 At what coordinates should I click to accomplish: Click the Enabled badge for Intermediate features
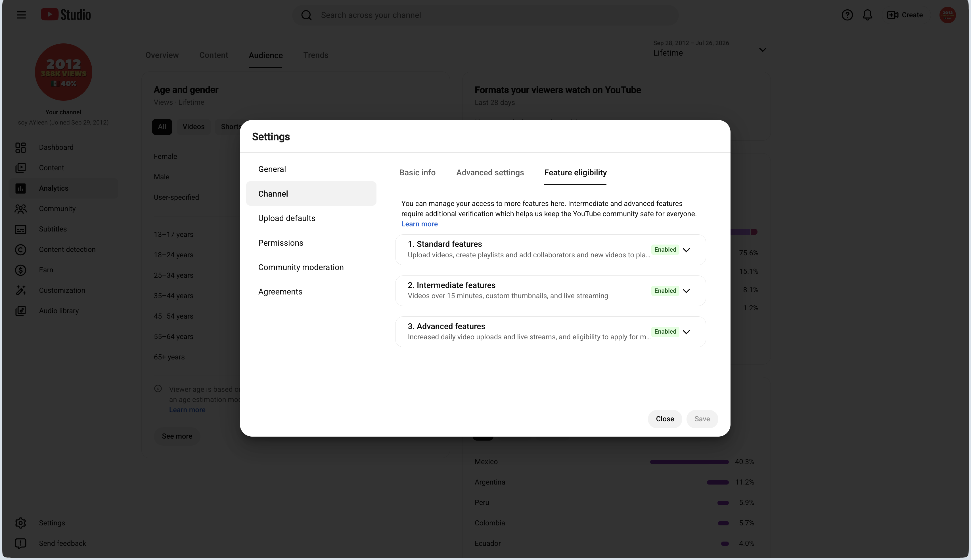coord(665,291)
